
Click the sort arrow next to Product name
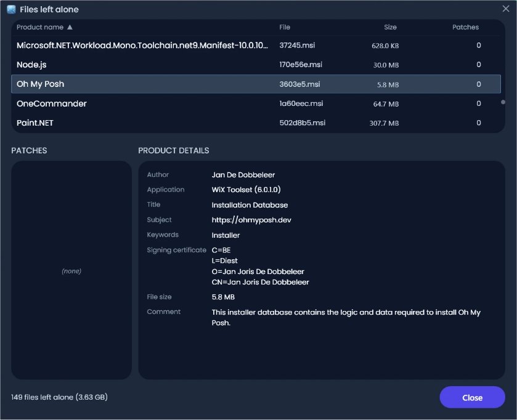click(70, 27)
